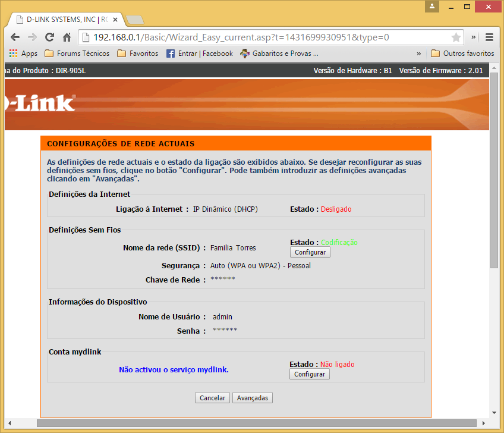Click the scroll down arrow

click(x=494, y=413)
